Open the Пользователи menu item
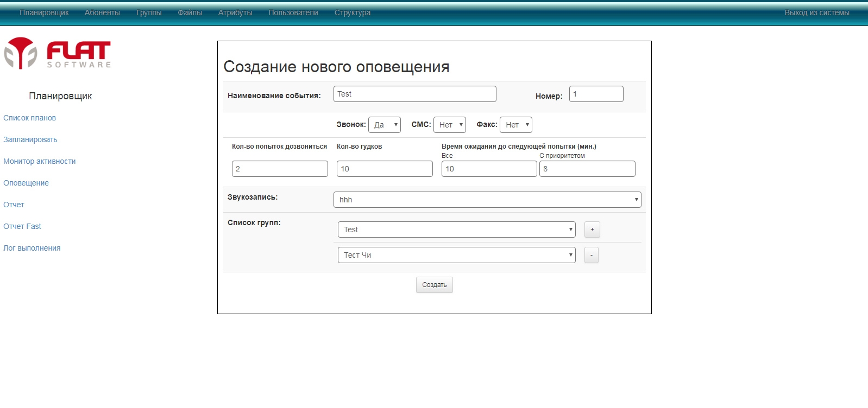 pos(293,12)
